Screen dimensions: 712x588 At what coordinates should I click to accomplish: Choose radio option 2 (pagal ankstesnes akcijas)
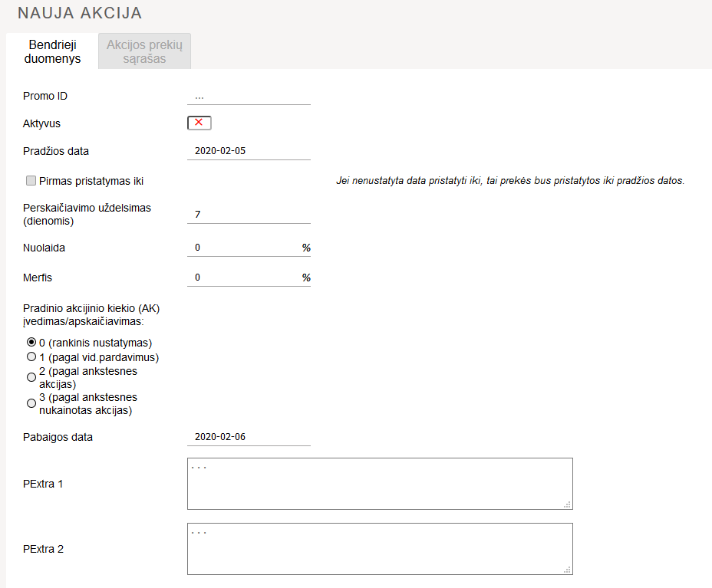pos(31,377)
